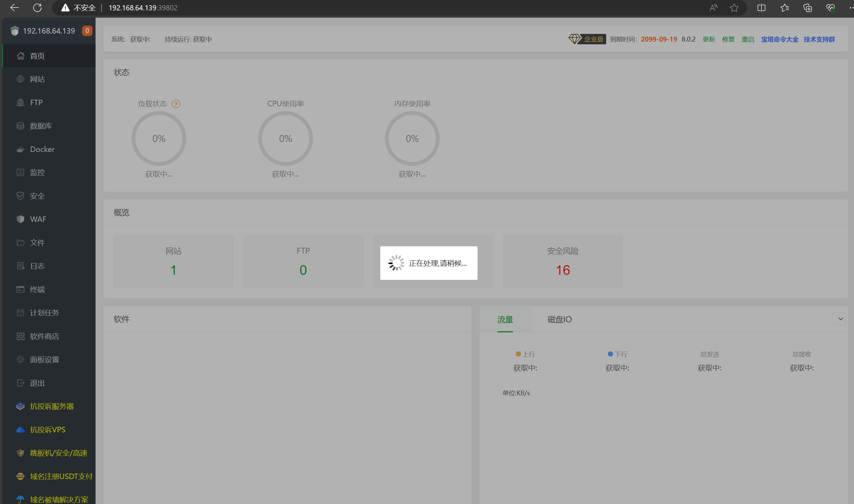Click the panel settings gear icon
The height and width of the screenshot is (504, 854).
pos(20,360)
